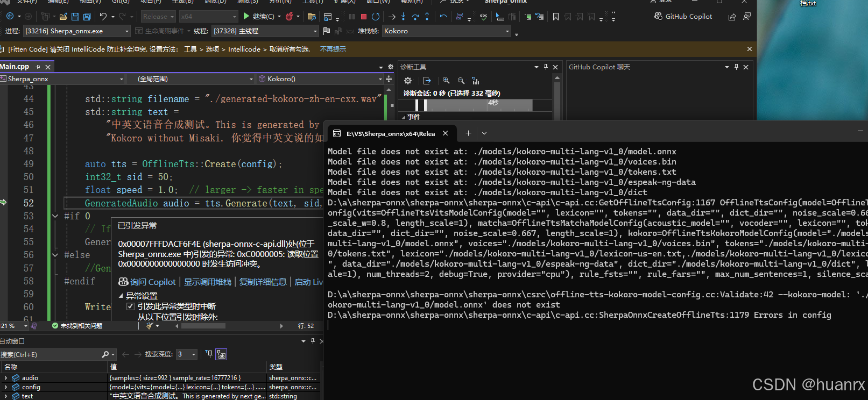Open the process Sherpa_onnx.exe dropdown
The height and width of the screenshot is (400, 868).
(x=77, y=31)
